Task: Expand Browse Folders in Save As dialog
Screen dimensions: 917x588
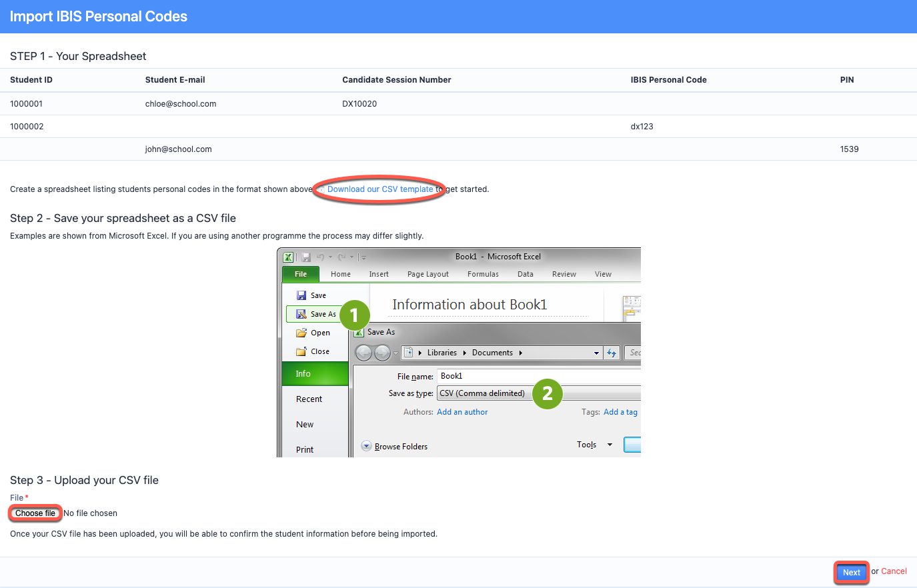Action: point(367,446)
